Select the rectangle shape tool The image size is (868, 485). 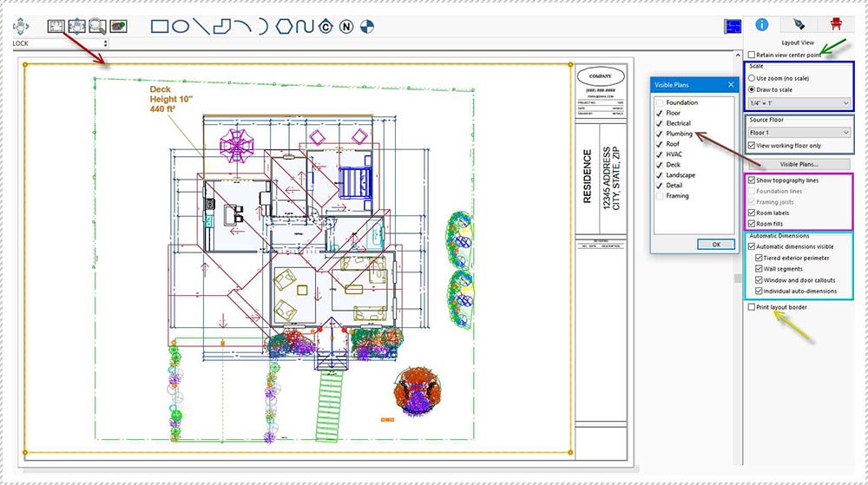click(x=160, y=26)
